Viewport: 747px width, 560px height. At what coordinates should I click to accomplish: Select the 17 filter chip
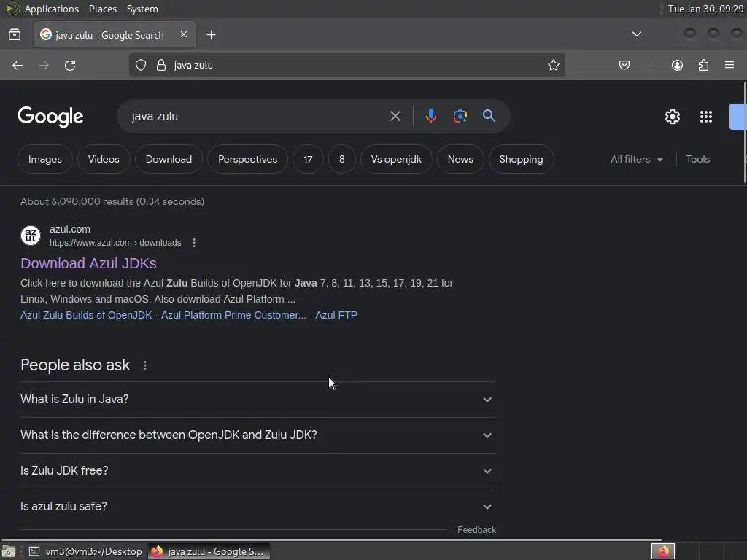click(x=309, y=159)
